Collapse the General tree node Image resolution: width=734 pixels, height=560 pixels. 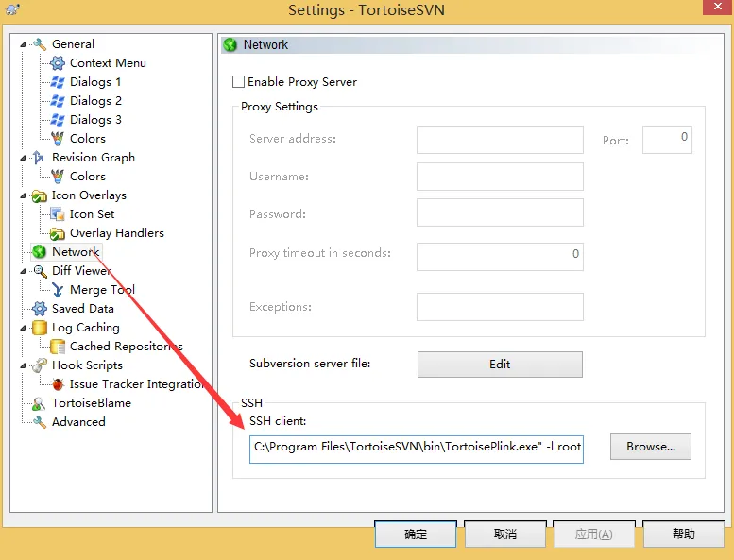click(x=23, y=44)
